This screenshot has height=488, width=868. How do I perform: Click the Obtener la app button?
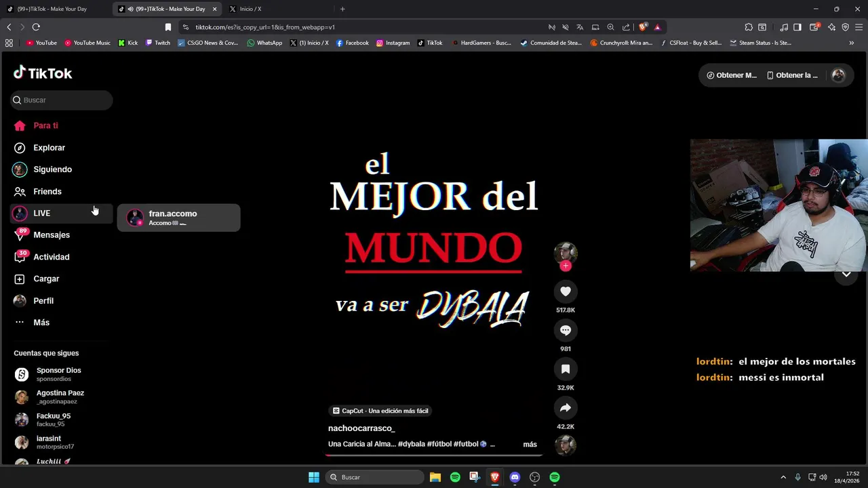point(791,75)
